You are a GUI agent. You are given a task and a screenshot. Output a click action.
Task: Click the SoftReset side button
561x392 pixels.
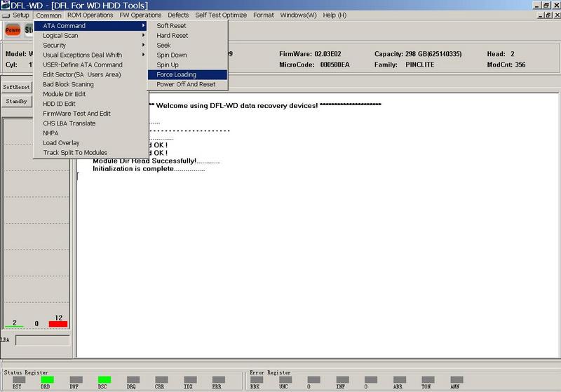coord(16,87)
